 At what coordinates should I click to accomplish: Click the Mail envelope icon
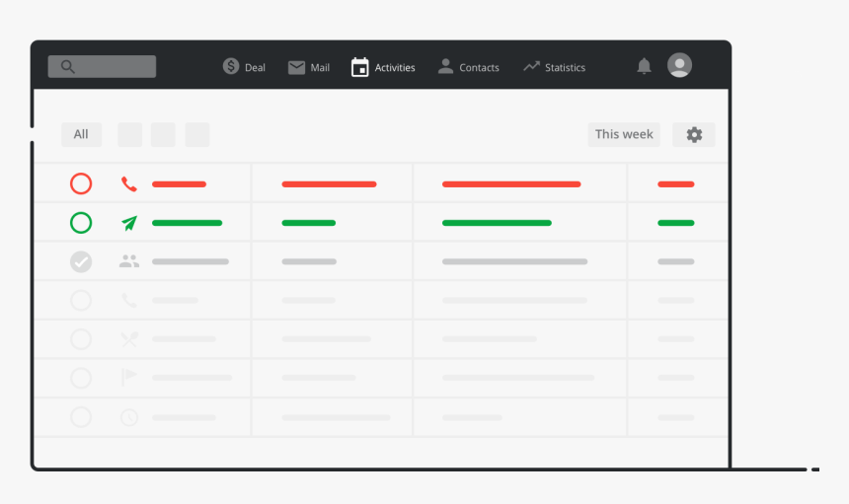(x=296, y=68)
